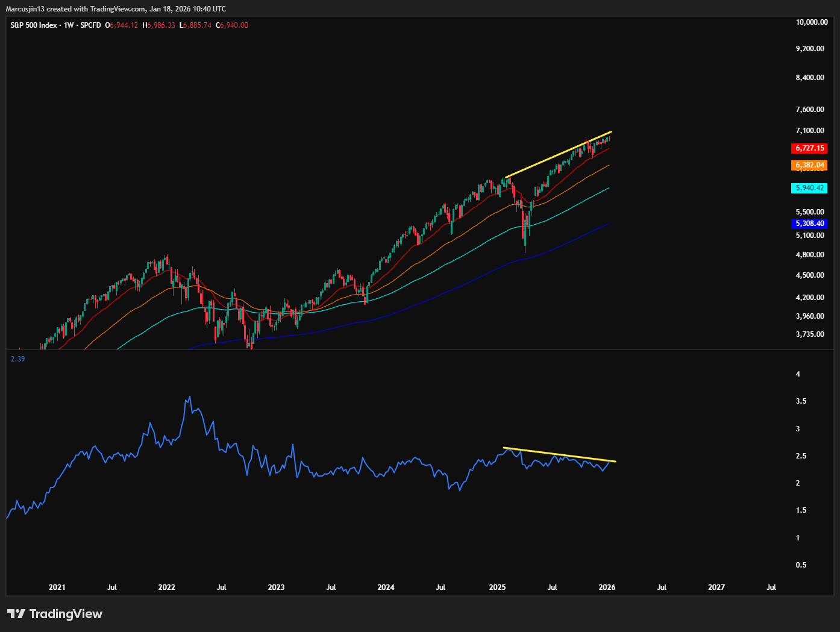840x632 pixels.
Task: Click the low value L6,885.74
Action: pyautogui.click(x=196, y=25)
